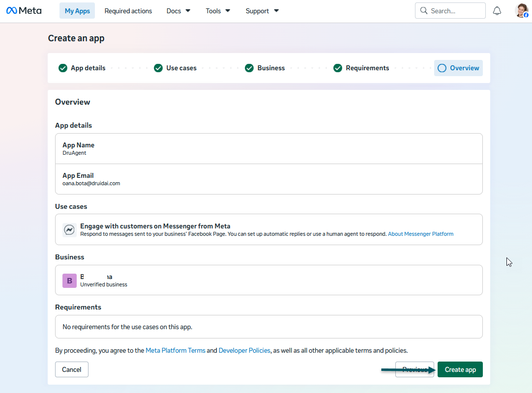Viewport: 532px width, 393px height.
Task: Expand the Support dropdown
Action: 262,11
